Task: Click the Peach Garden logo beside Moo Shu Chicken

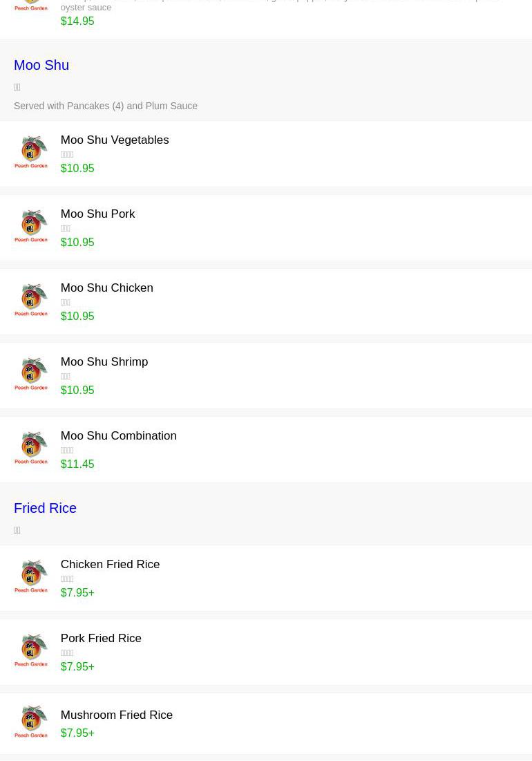Action: 31,300
